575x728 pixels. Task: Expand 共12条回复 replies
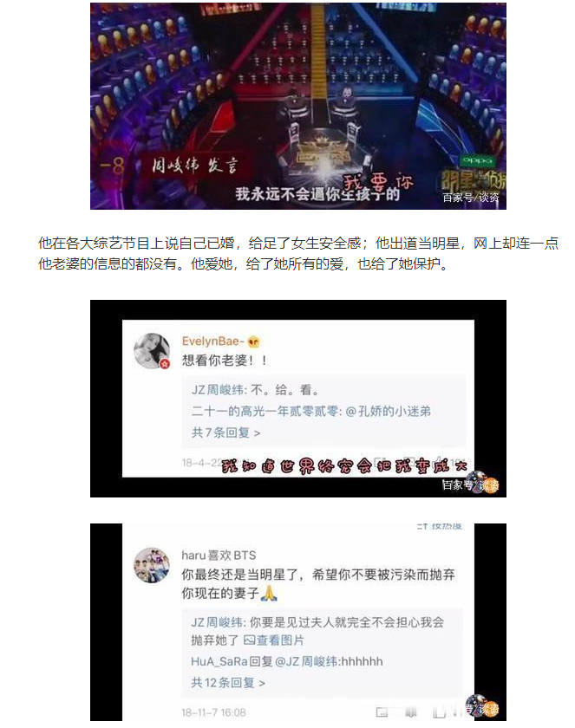[x=227, y=683]
